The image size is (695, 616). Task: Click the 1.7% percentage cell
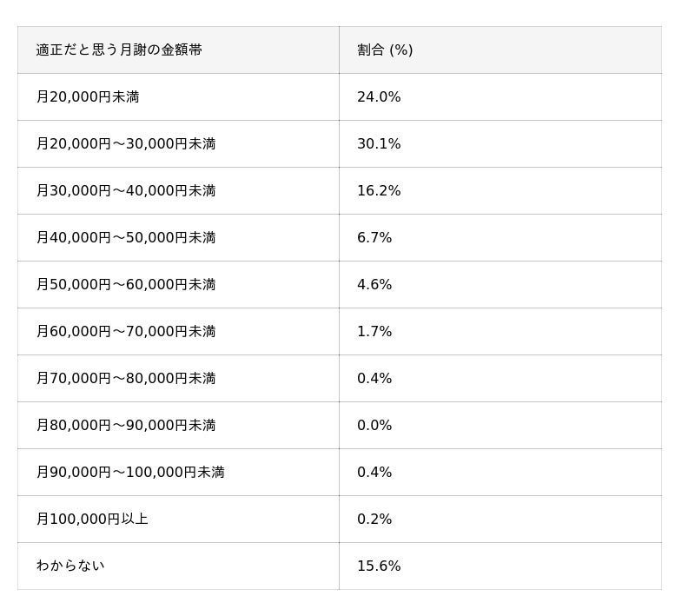(374, 332)
